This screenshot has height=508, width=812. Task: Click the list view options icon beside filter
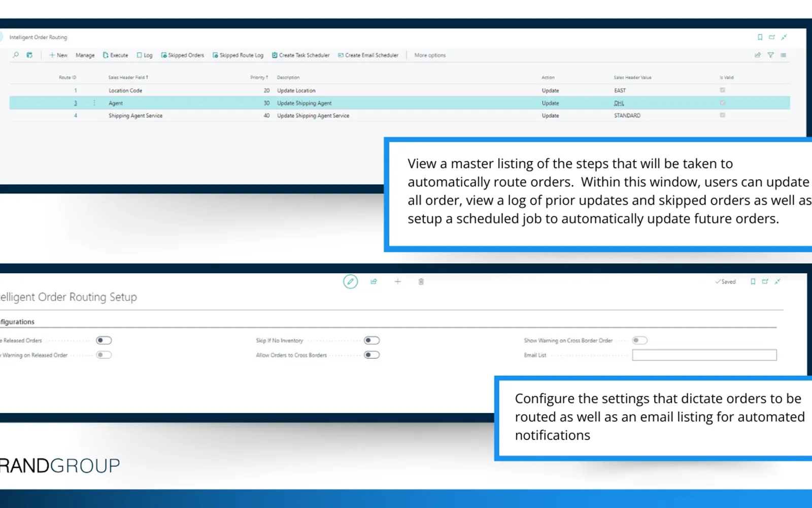tap(784, 55)
